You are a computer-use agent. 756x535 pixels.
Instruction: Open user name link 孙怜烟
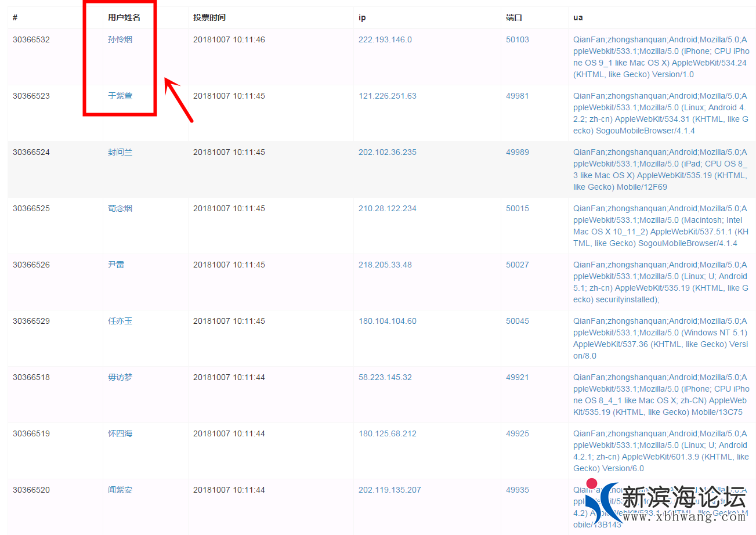pyautogui.click(x=120, y=39)
